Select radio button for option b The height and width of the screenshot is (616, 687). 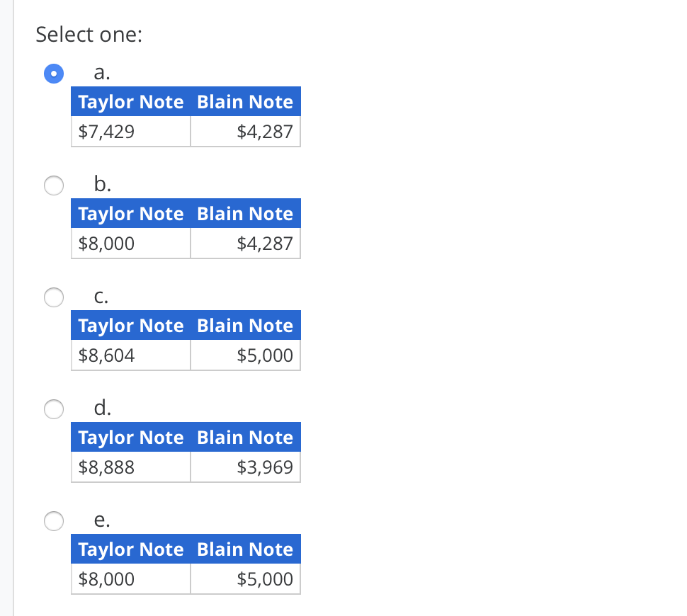point(55,186)
